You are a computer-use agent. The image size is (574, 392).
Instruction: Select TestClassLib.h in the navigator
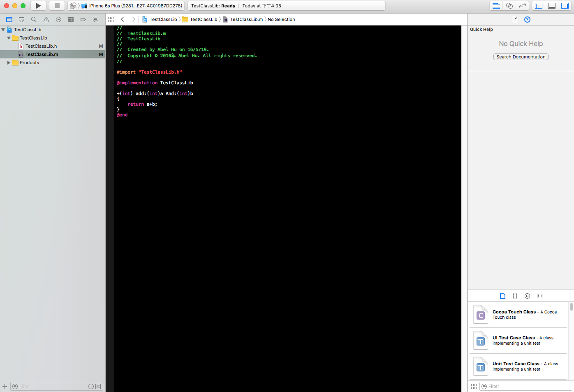click(53, 46)
